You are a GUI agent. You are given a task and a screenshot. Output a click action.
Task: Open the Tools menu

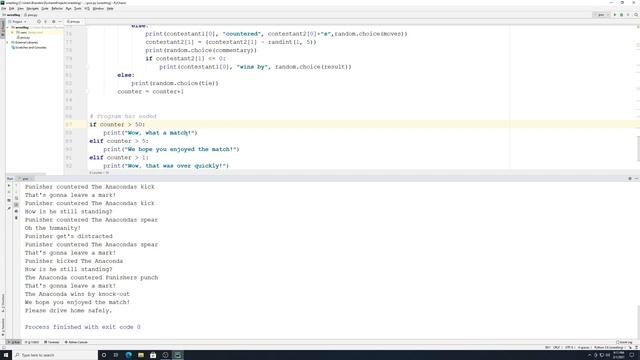tap(78, 9)
